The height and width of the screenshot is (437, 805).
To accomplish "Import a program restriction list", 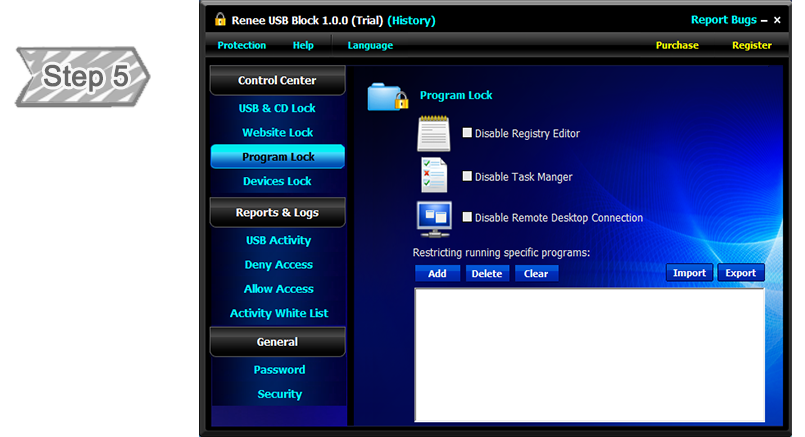I will click(689, 273).
